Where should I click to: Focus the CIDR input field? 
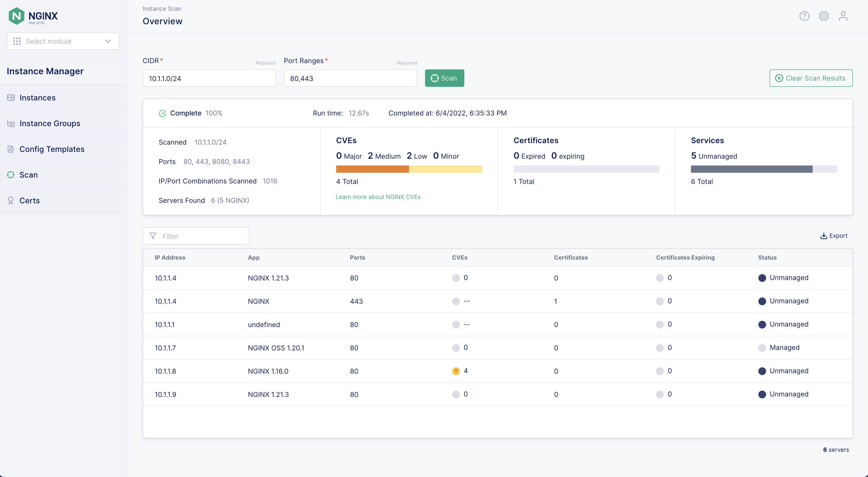pos(209,78)
